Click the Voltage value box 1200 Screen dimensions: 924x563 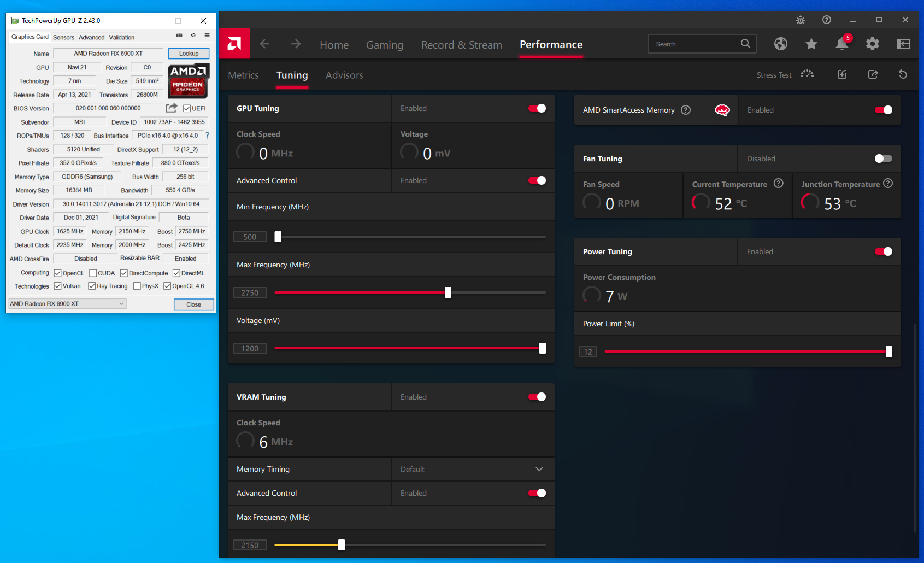[250, 348]
